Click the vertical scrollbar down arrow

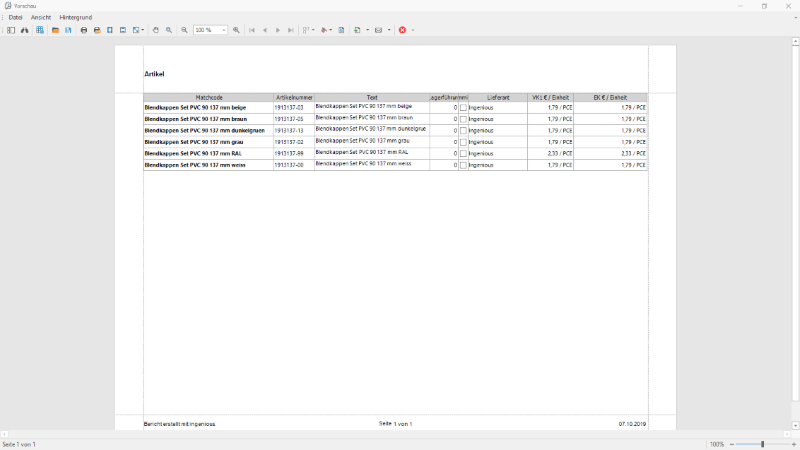tap(795, 425)
